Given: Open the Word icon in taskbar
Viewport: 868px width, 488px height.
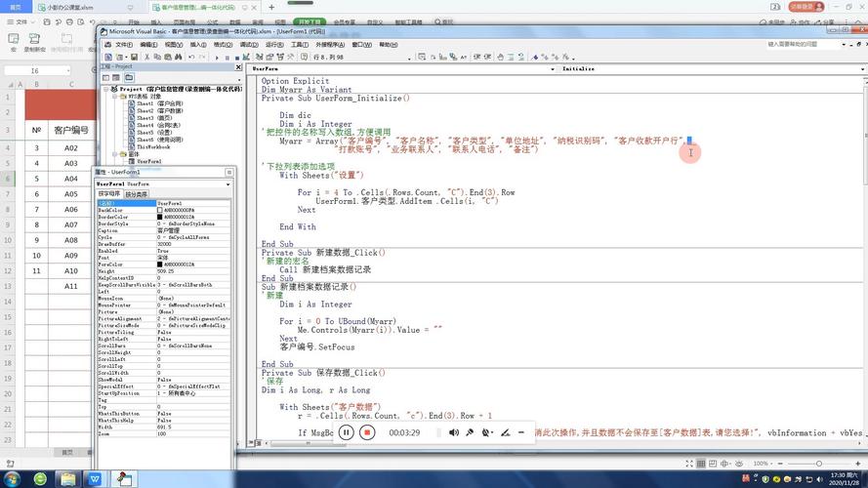Looking at the screenshot, I should [x=95, y=478].
